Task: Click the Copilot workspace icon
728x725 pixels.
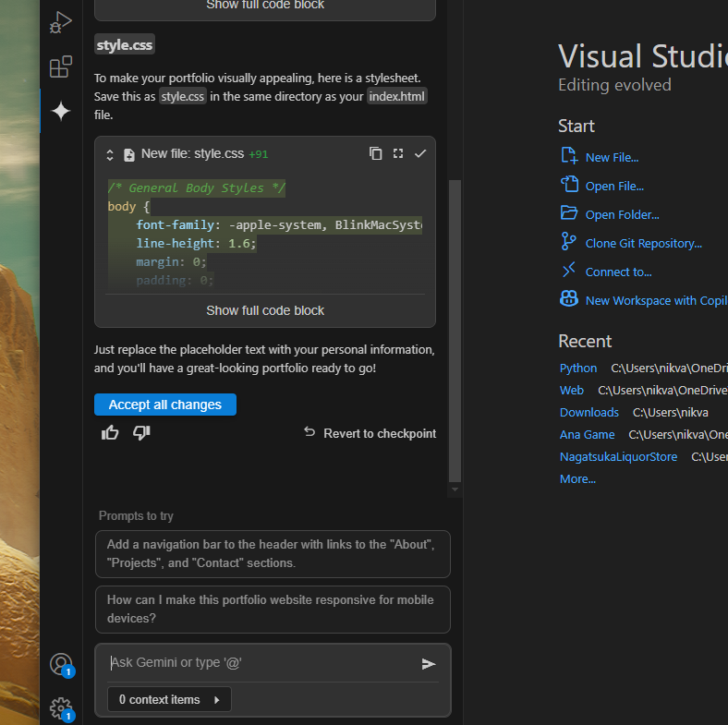Action: click(569, 299)
